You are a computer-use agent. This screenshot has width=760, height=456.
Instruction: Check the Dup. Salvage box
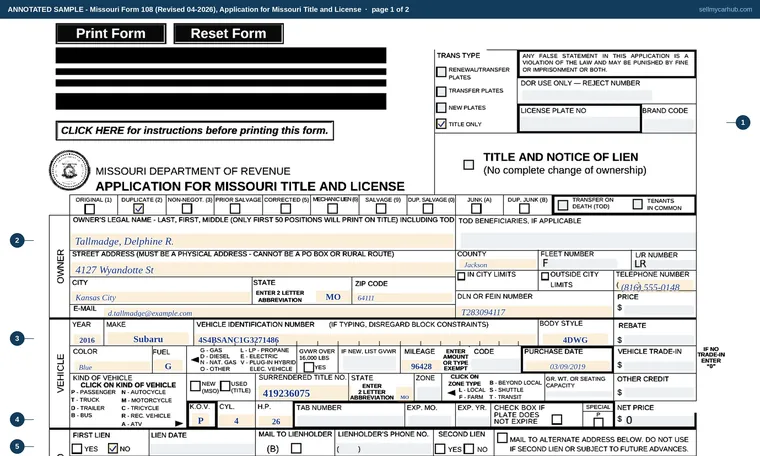428,209
